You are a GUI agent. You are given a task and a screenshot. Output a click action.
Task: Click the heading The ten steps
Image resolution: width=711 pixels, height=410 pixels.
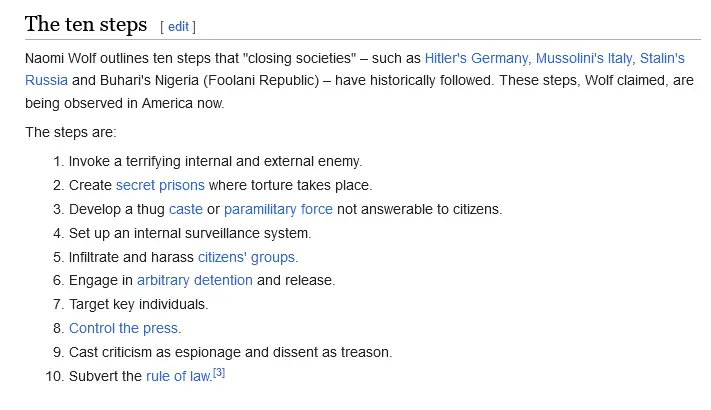pyautogui.click(x=86, y=24)
